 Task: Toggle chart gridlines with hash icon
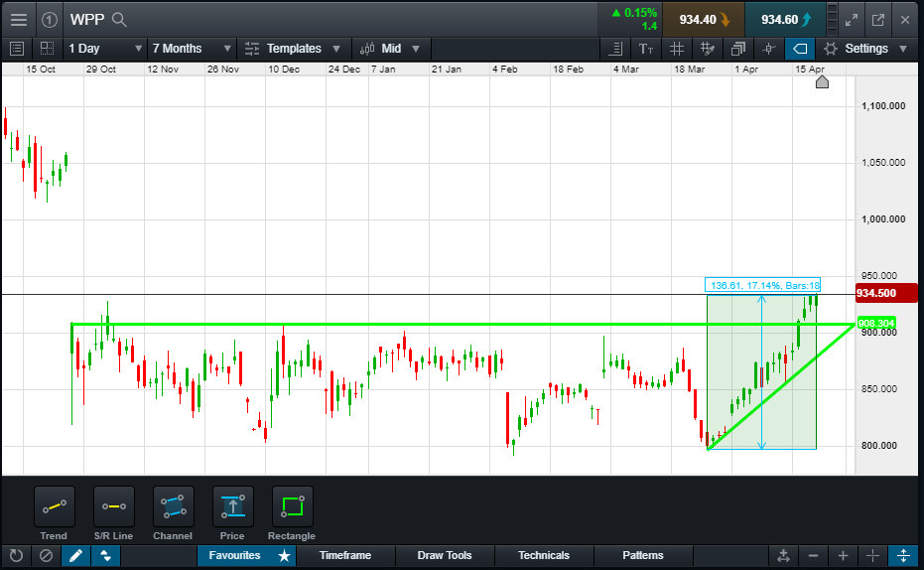point(677,49)
